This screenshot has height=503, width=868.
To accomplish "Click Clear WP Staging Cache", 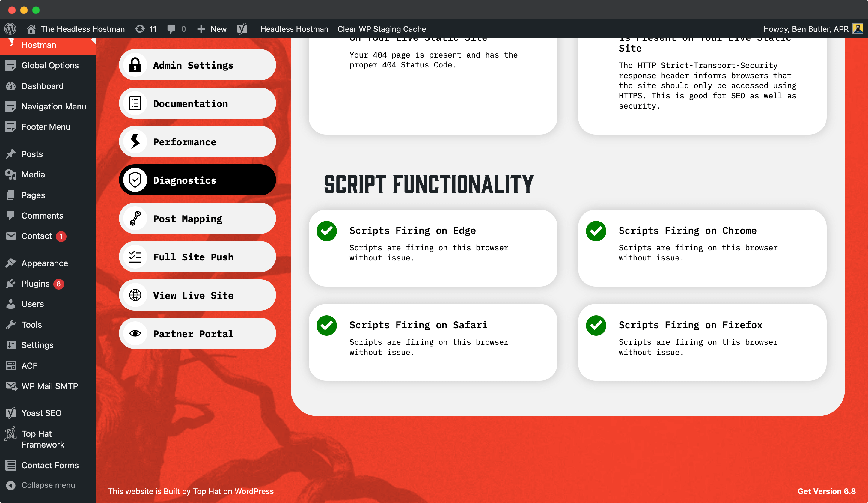I will pyautogui.click(x=381, y=29).
